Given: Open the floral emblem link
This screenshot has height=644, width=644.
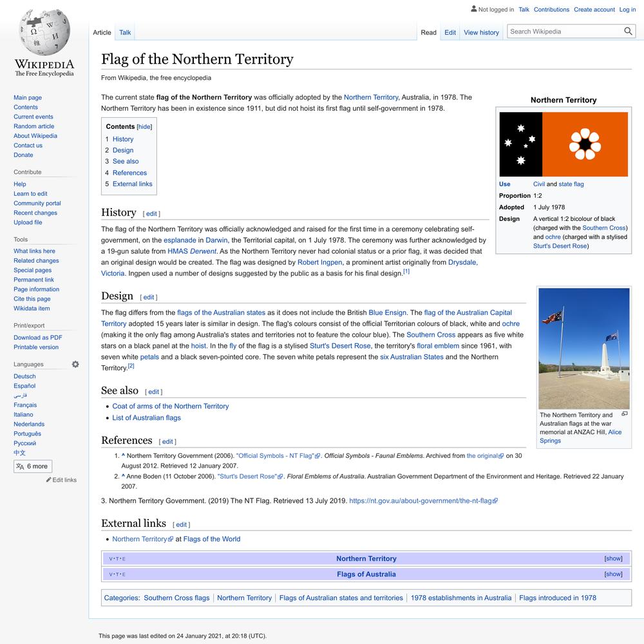Looking at the screenshot, I should (x=438, y=346).
